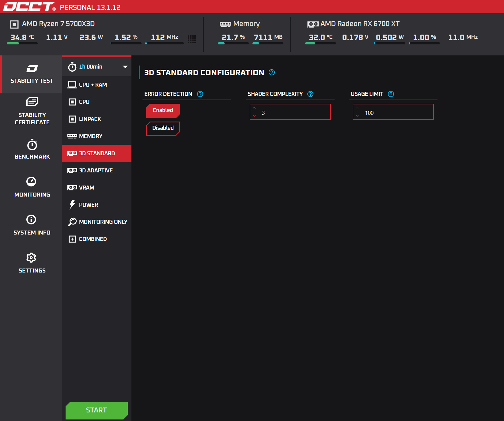
Task: Click the CPU + RAM laptop icon
Action: [x=72, y=85]
